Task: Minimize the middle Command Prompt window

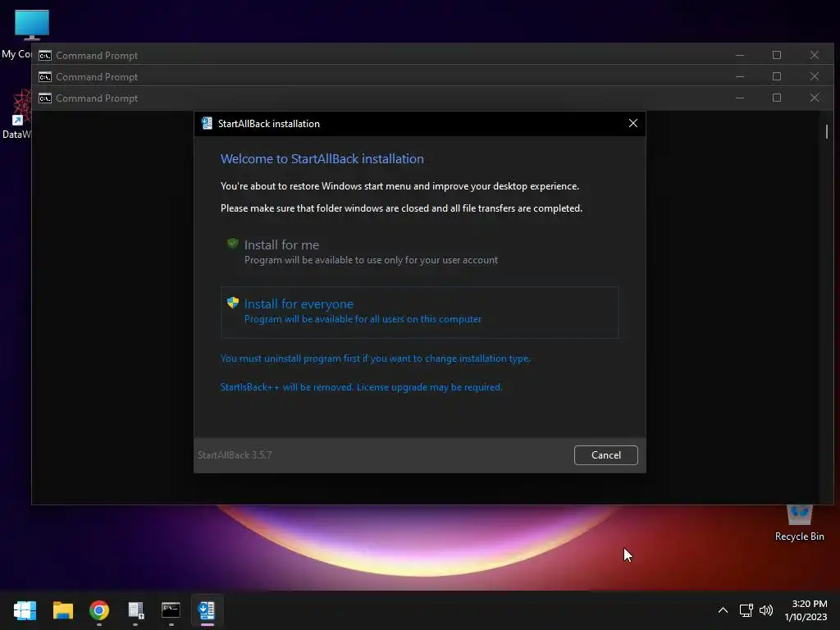Action: pos(740,76)
